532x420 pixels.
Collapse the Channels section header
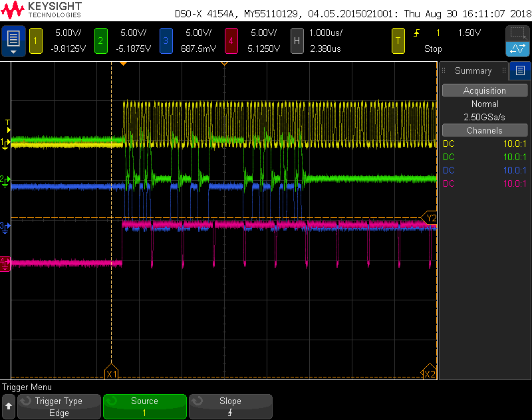click(485, 130)
